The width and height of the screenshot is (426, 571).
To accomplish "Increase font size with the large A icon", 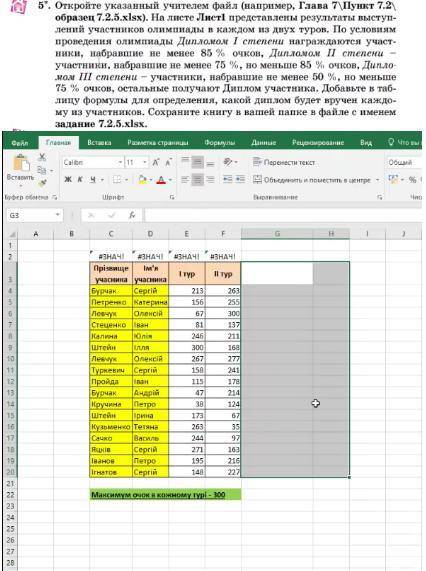I will coord(156,162).
